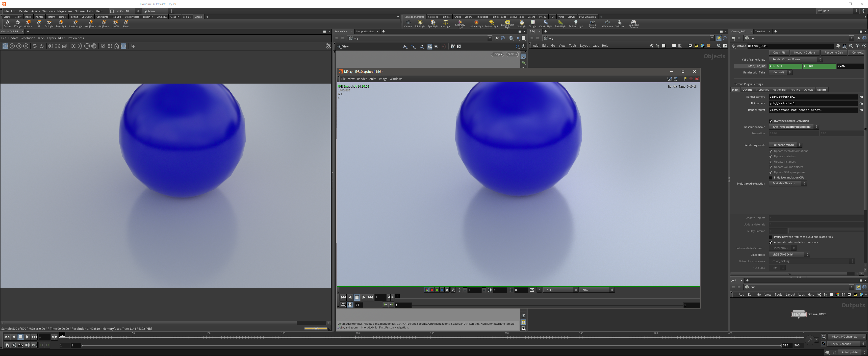
Task: Click the Octane_ROP1 node in network
Action: [798, 314]
